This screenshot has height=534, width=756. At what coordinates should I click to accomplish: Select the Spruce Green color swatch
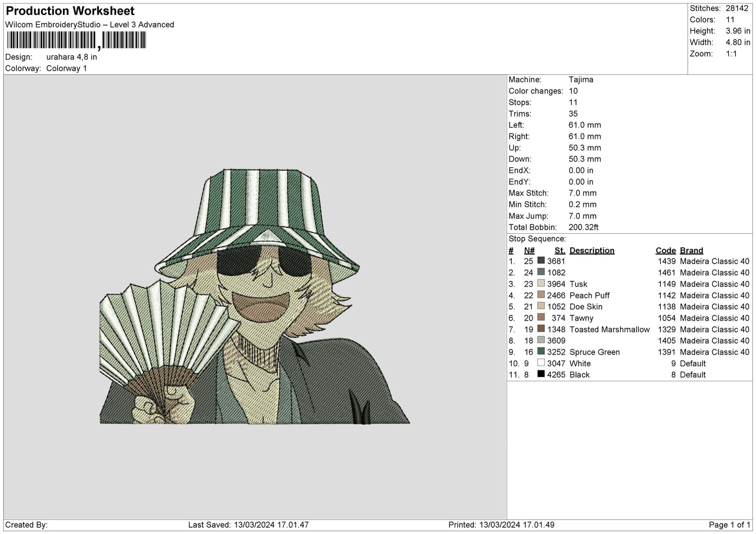pyautogui.click(x=541, y=351)
